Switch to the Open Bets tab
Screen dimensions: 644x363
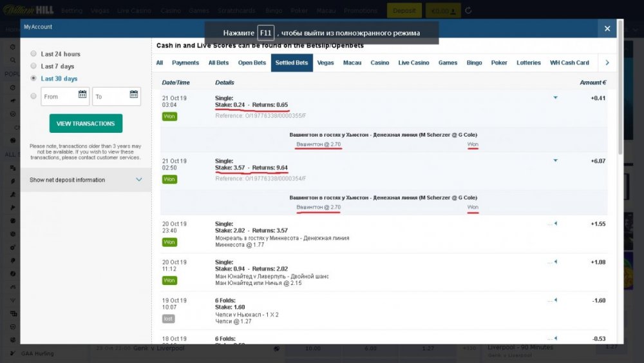click(252, 63)
